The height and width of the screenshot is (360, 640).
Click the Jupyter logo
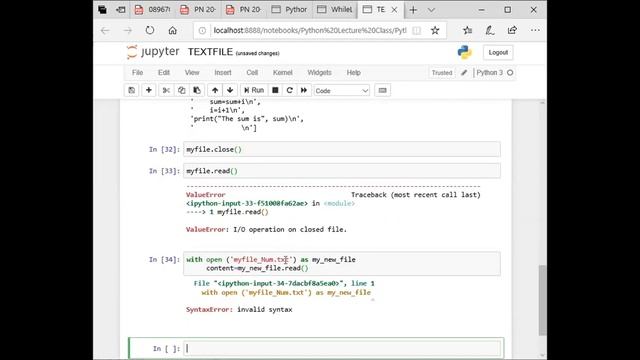tap(153, 52)
